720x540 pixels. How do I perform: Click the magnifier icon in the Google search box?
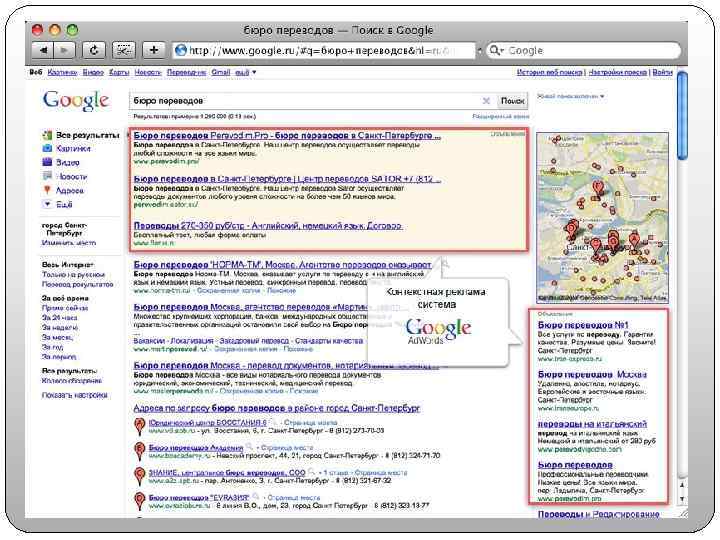(495, 50)
